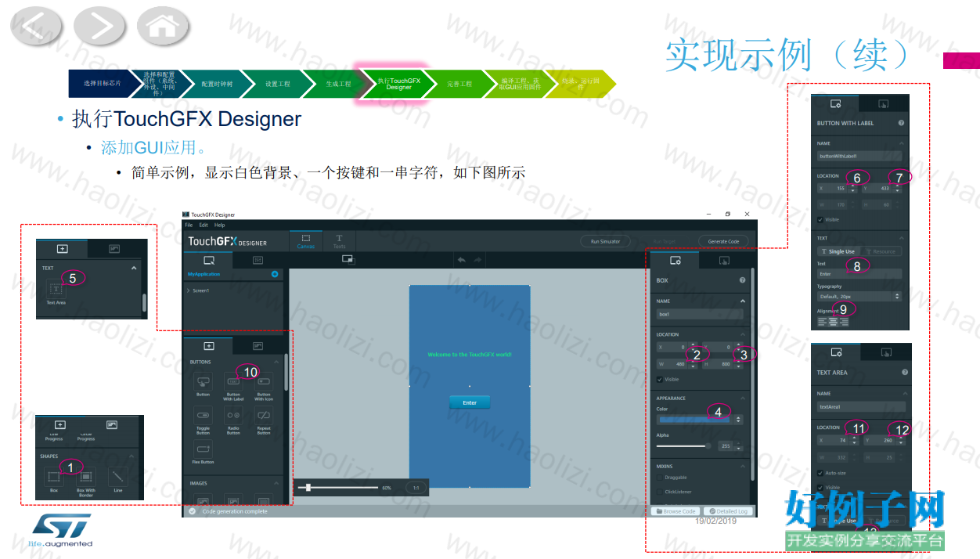The height and width of the screenshot is (559, 980).
Task: Enable the ClickListener mixin checkbox
Action: tap(660, 491)
